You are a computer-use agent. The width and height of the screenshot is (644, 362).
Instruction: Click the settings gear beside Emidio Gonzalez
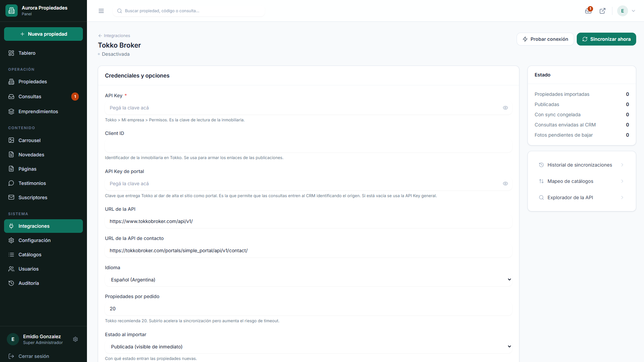(75, 339)
